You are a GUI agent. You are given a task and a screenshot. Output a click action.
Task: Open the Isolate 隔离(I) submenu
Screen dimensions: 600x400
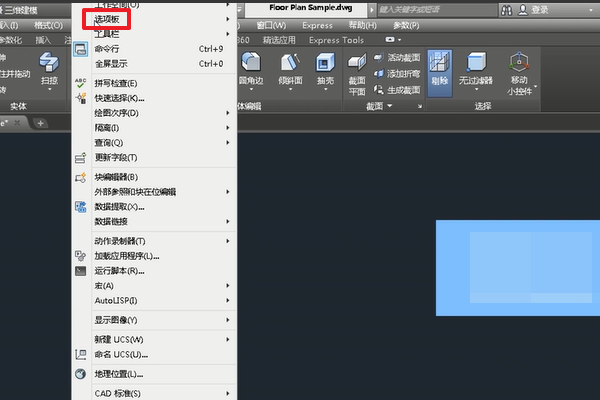(153, 128)
